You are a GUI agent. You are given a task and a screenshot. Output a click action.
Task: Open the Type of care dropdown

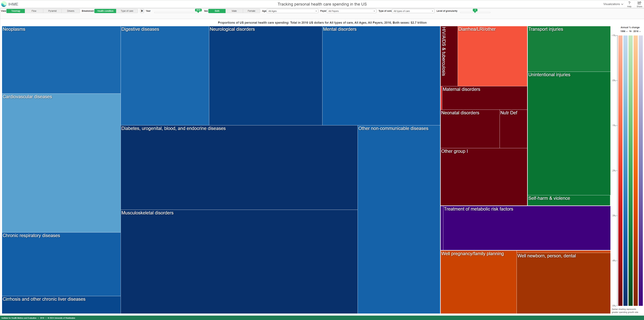(413, 11)
